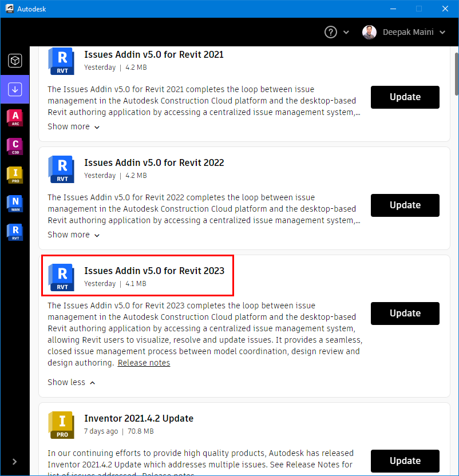Expand Show more for Revit 2022 addin
The height and width of the screenshot is (476, 459).
(73, 235)
